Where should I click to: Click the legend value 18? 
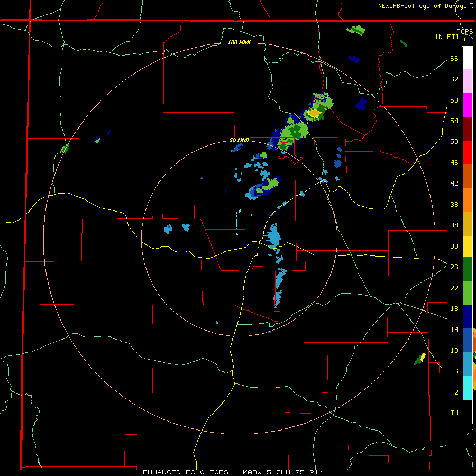tap(454, 309)
